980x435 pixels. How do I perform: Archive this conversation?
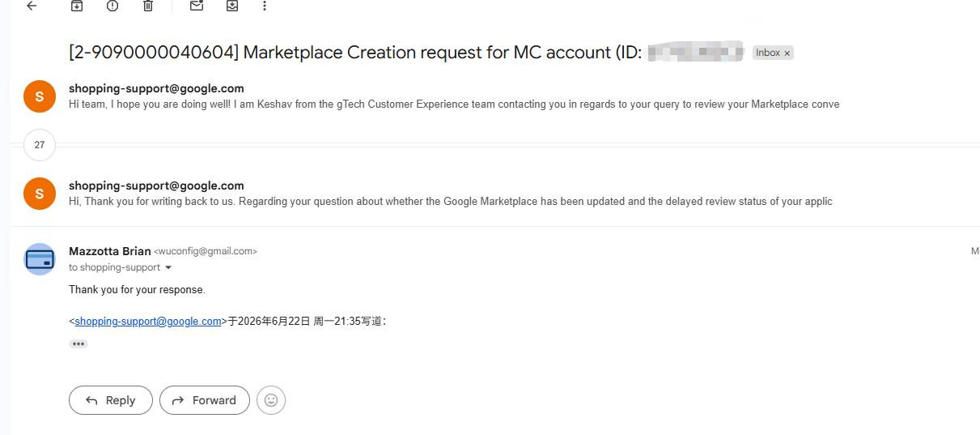click(77, 6)
